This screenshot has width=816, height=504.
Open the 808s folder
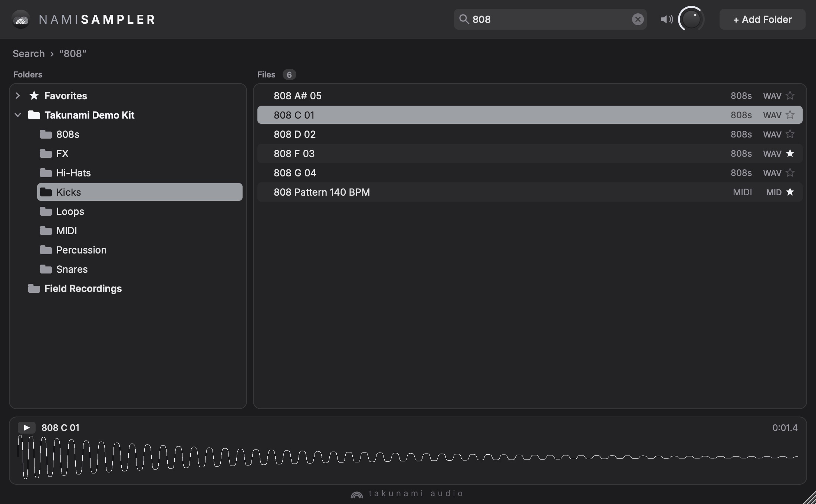pos(140,134)
